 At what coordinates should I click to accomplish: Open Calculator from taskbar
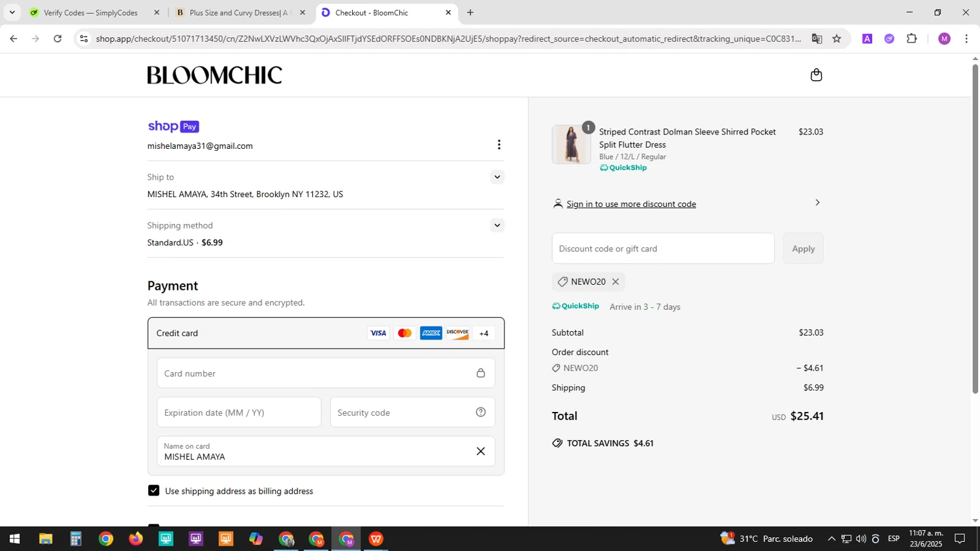click(x=76, y=539)
